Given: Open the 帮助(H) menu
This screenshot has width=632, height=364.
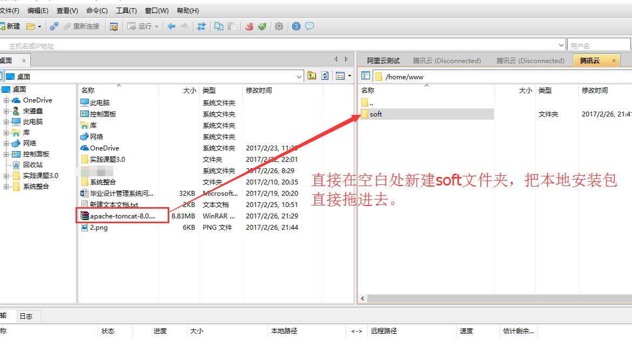Looking at the screenshot, I should [x=188, y=10].
